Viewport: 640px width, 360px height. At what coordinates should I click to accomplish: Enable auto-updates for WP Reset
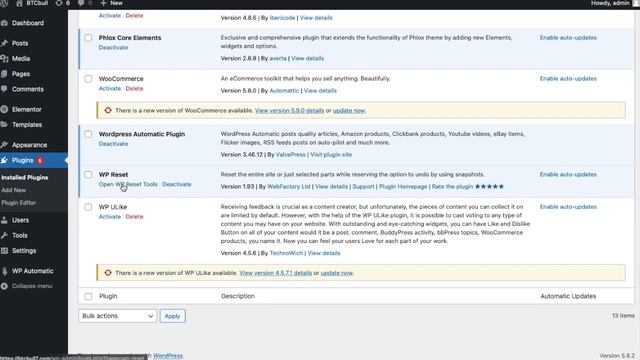click(x=568, y=175)
